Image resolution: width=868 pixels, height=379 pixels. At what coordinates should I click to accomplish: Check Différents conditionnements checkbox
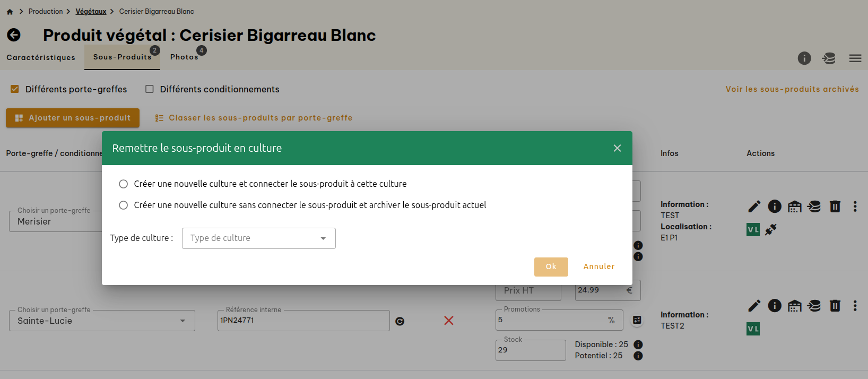150,89
